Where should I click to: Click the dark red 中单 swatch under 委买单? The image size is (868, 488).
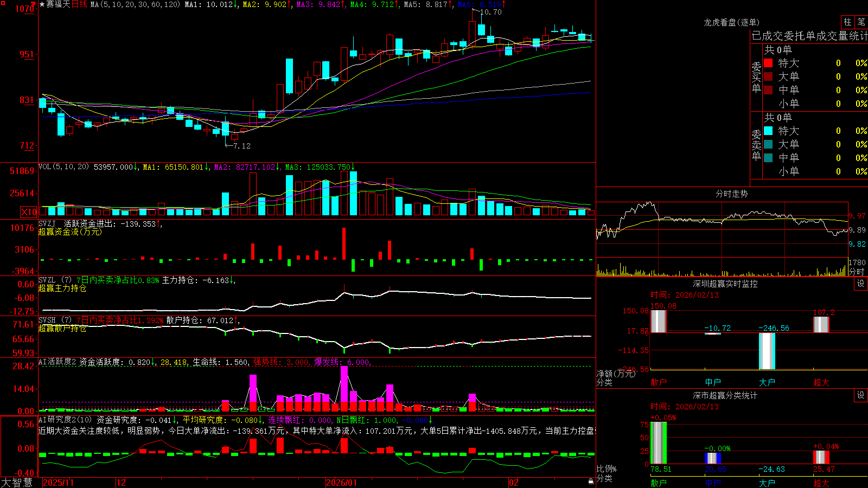coord(768,90)
